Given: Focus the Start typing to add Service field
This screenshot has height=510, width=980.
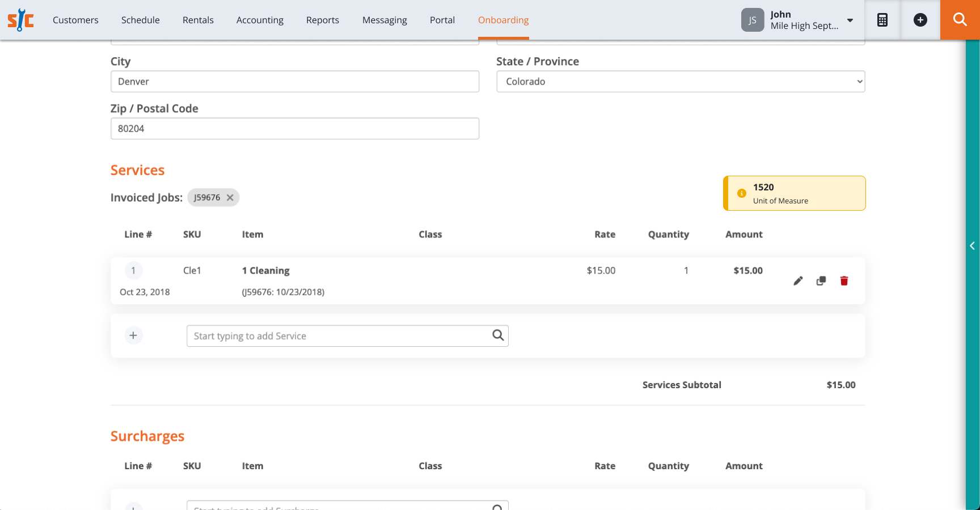Looking at the screenshot, I should click(x=347, y=336).
